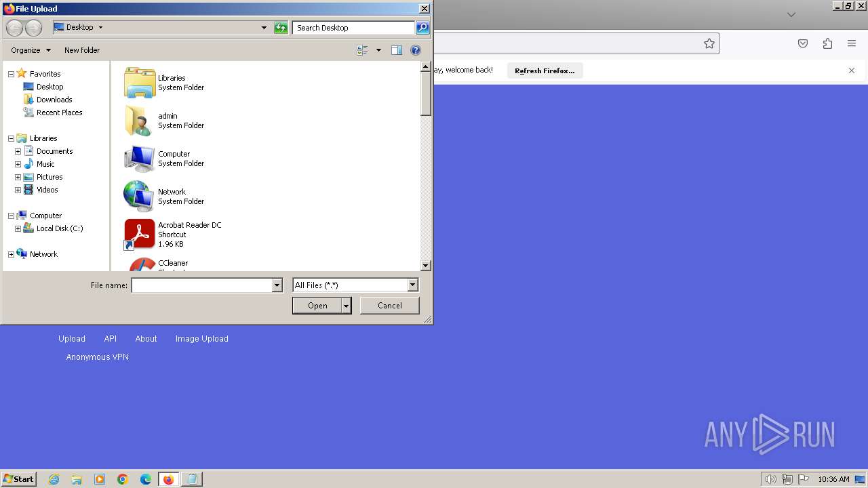
Task: Open the view options dropdown arrow
Action: 378,50
